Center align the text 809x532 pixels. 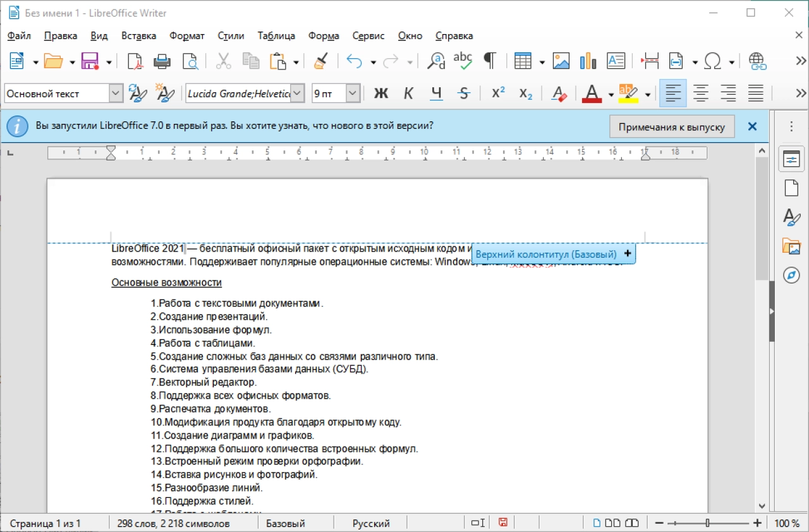point(701,94)
